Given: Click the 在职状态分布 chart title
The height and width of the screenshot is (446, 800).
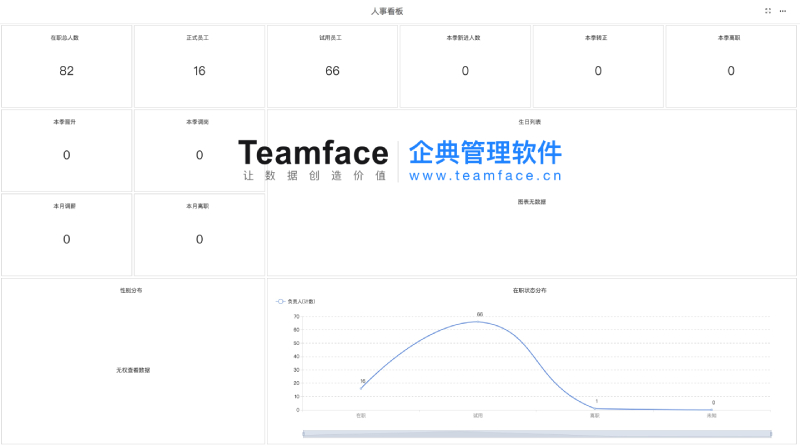Looking at the screenshot, I should pyautogui.click(x=530, y=290).
